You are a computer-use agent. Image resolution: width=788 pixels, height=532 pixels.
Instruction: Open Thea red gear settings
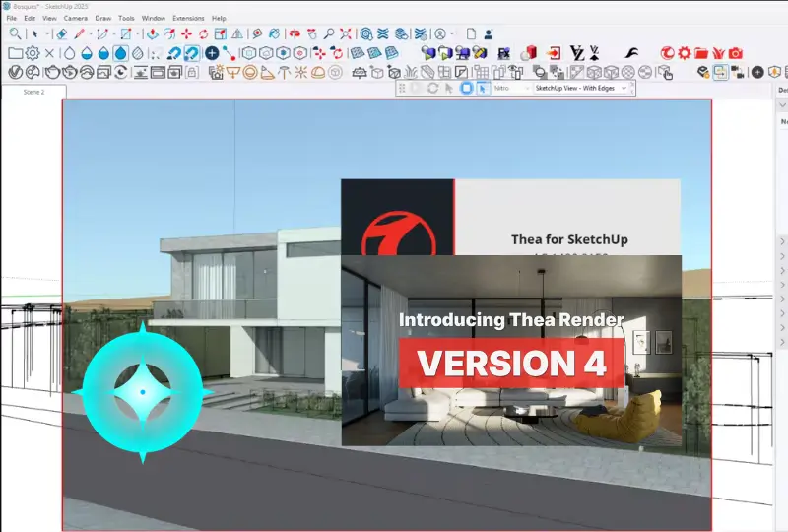click(x=685, y=53)
